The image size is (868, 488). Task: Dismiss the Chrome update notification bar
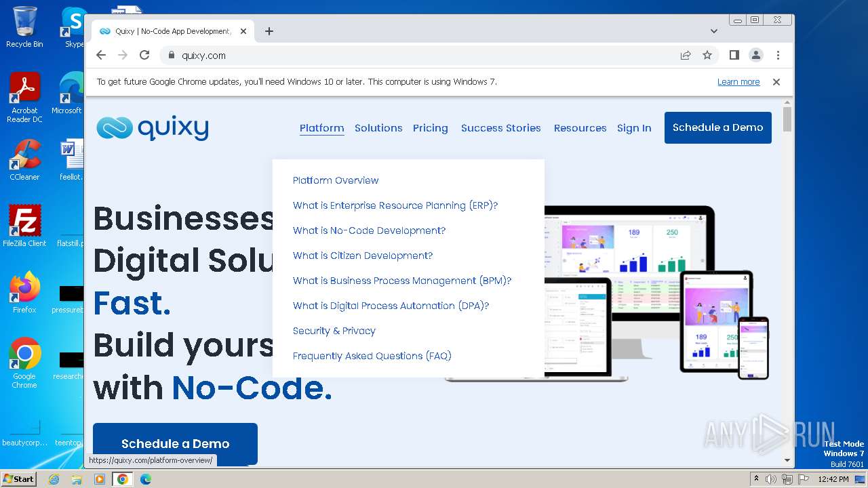pos(776,82)
